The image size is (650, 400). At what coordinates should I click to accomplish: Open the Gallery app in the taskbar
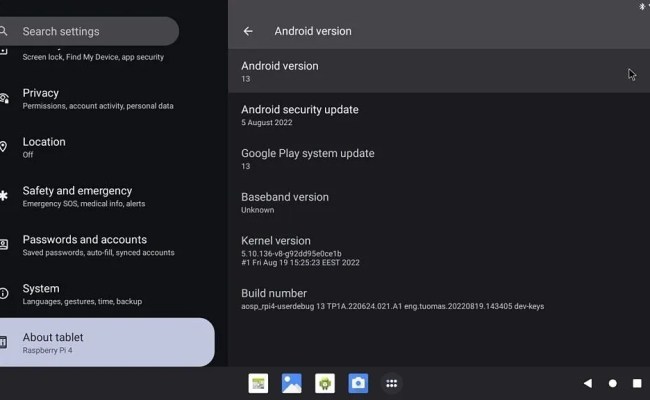coord(292,383)
